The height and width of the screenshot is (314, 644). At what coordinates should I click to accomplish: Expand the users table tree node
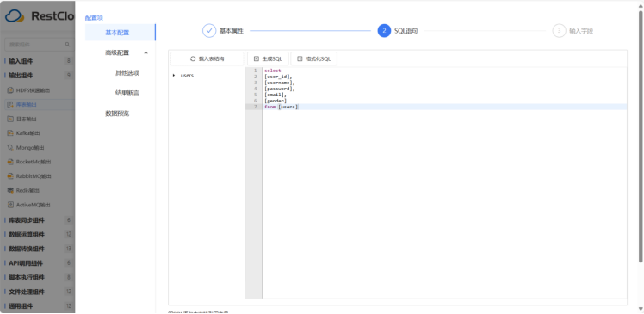pos(174,75)
